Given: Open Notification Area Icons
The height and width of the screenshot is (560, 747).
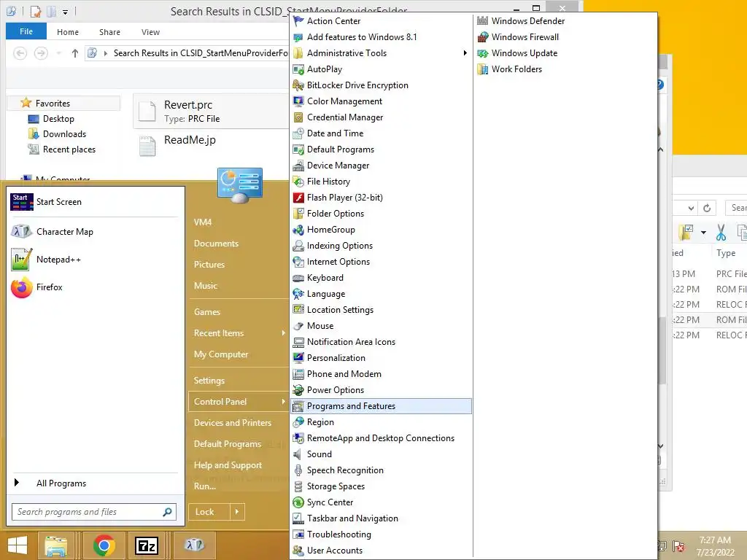Looking at the screenshot, I should tap(381, 342).
